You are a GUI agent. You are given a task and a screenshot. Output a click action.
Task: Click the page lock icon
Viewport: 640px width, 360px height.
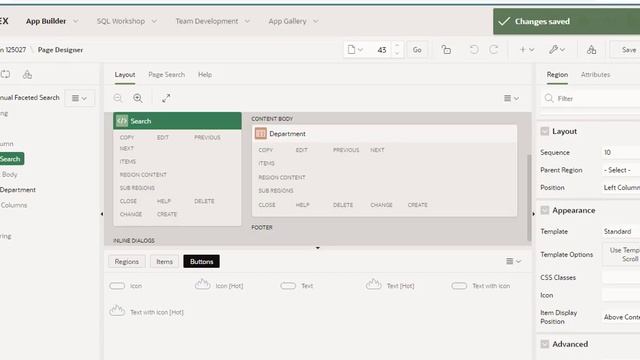(446, 50)
